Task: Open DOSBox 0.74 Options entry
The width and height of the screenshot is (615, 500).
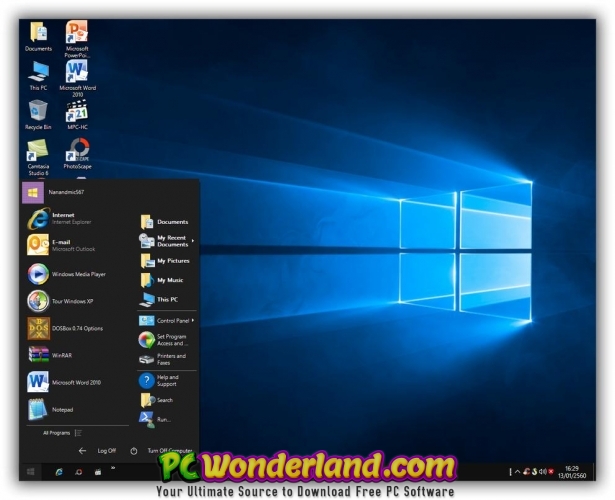Action: 65,328
